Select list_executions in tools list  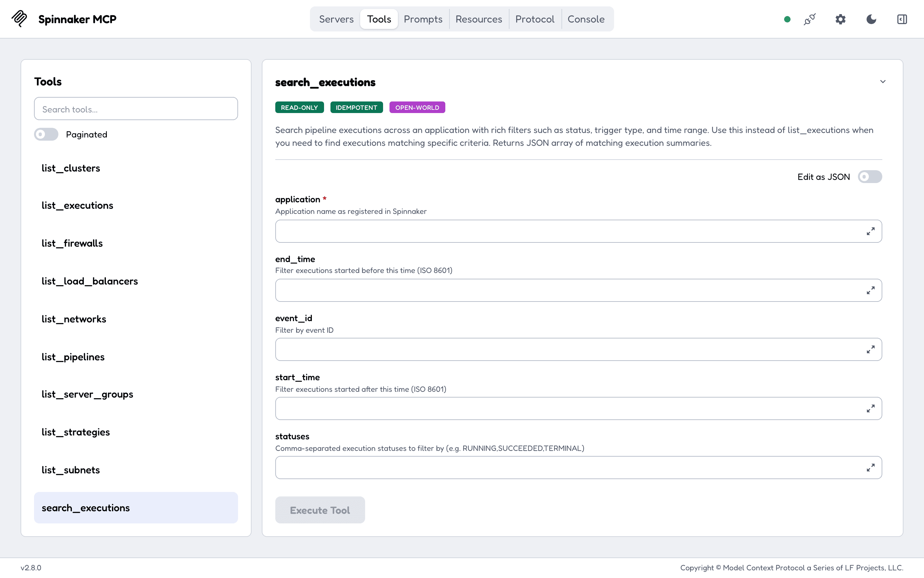[x=136, y=206]
